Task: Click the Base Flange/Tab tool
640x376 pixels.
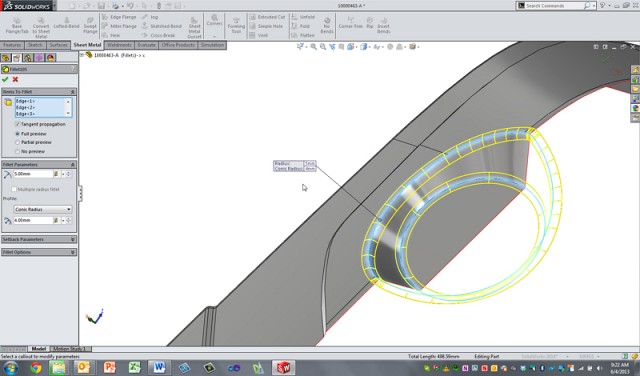Action: coord(17,25)
